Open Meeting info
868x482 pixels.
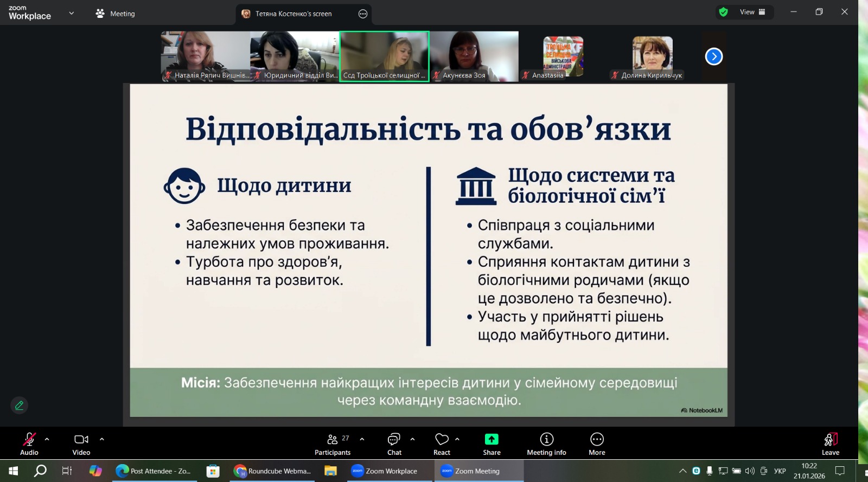(x=546, y=444)
